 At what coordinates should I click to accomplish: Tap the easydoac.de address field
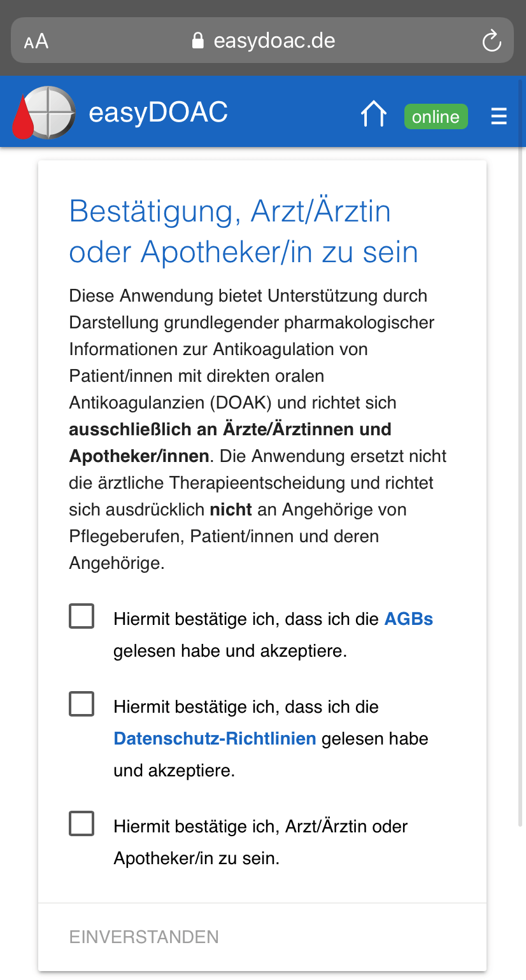tap(274, 41)
